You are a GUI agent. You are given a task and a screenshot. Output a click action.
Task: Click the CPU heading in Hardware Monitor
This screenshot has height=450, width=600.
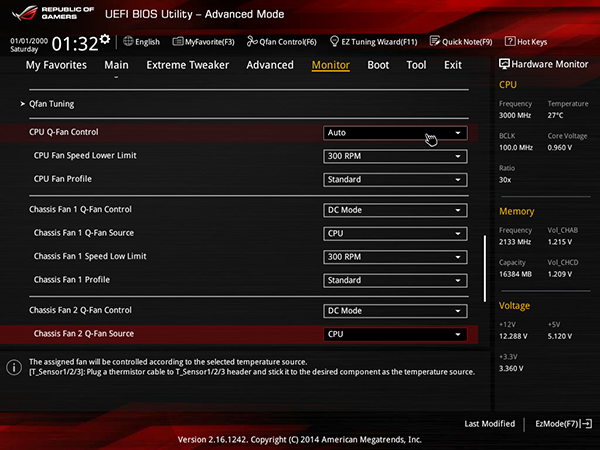(508, 85)
